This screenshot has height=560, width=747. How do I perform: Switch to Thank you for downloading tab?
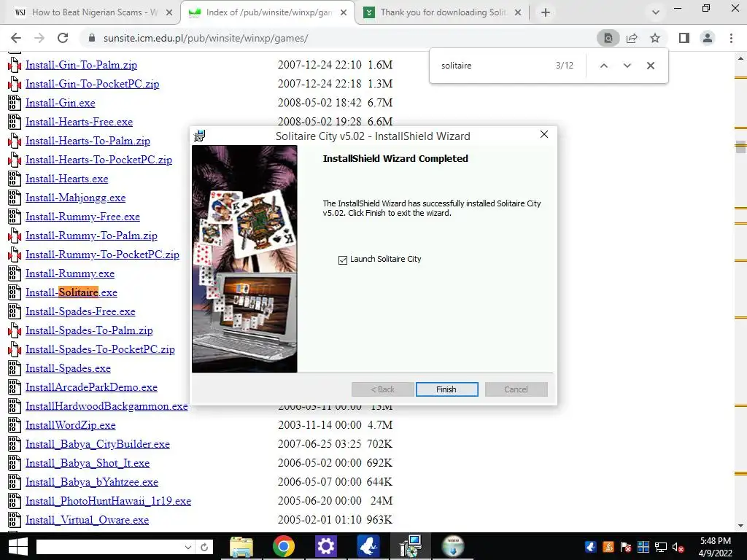click(x=443, y=12)
